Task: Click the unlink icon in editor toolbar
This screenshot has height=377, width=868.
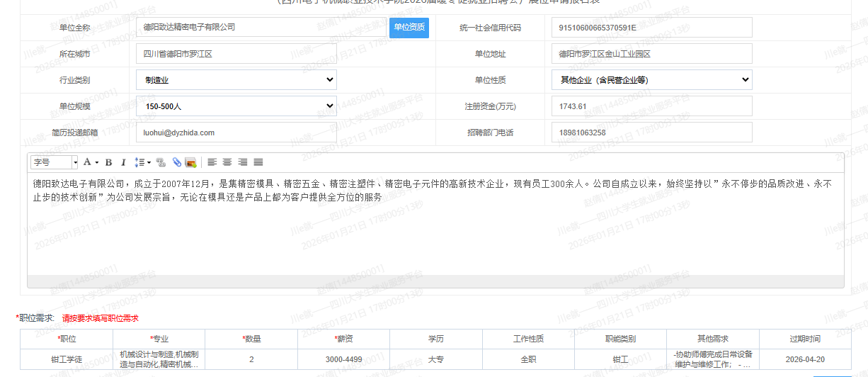Action: [x=161, y=162]
